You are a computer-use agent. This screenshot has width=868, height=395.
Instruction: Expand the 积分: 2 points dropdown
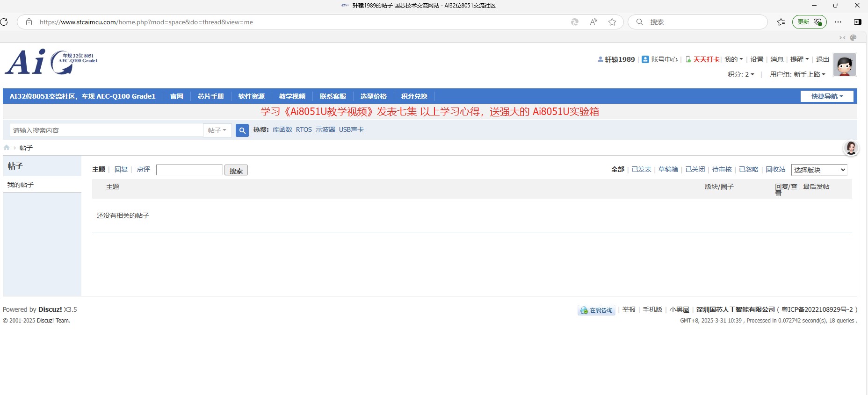(741, 74)
